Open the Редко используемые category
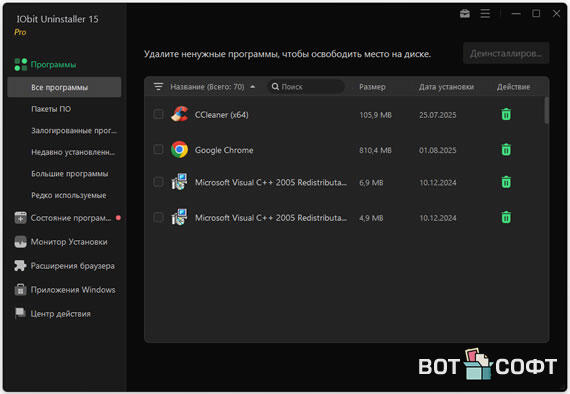 (x=69, y=195)
